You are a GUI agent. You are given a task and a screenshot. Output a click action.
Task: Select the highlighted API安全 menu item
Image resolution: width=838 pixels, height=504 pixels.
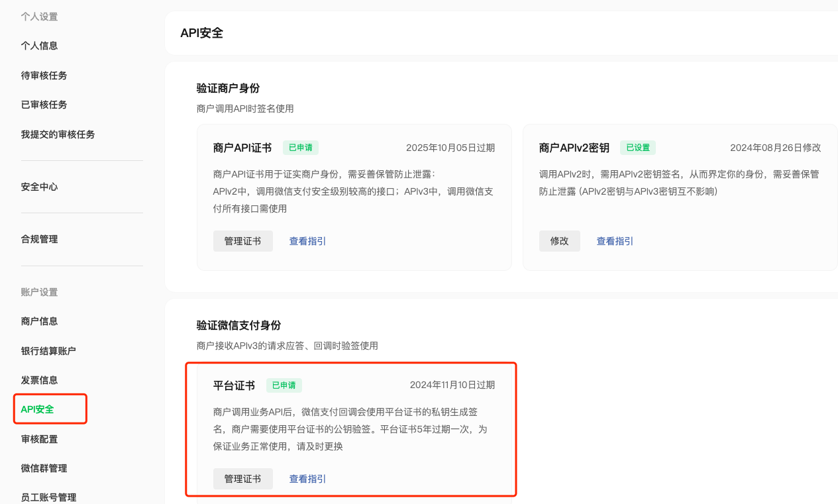tap(37, 409)
